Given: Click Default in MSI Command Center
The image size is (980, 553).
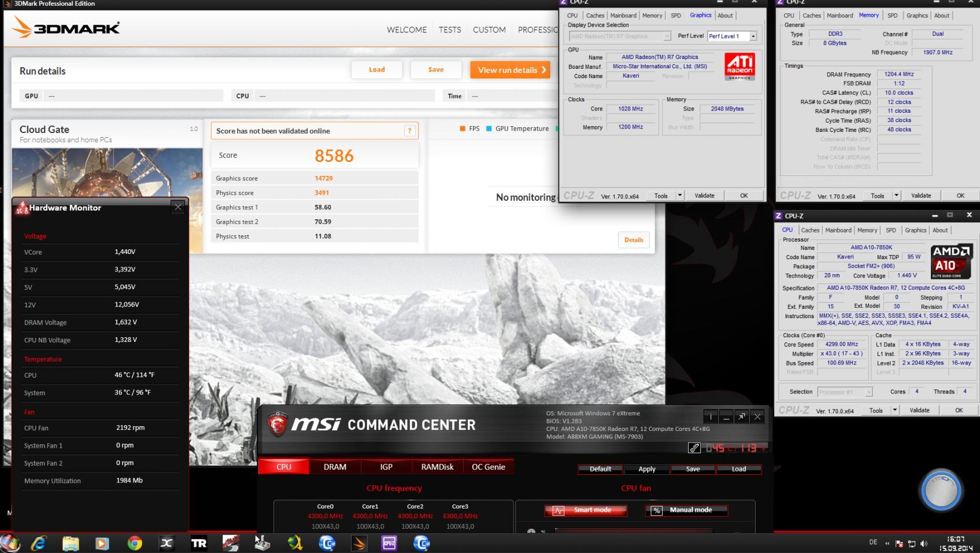Looking at the screenshot, I should (x=600, y=469).
